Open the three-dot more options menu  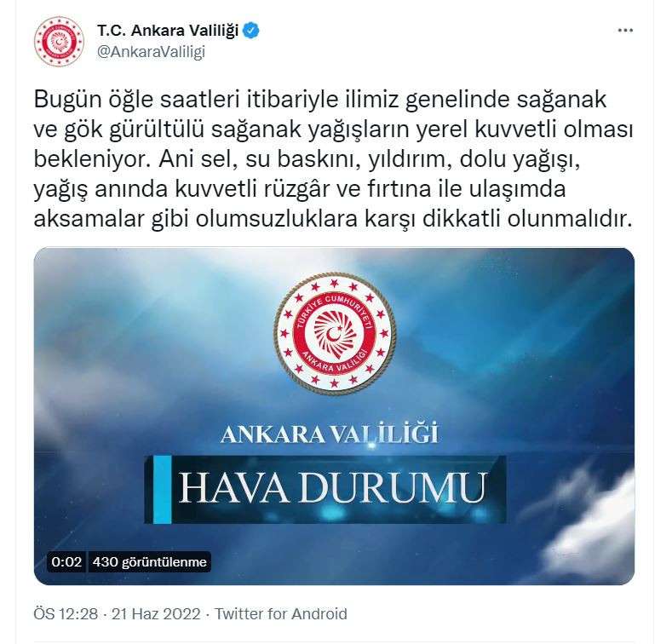pyautogui.click(x=625, y=31)
